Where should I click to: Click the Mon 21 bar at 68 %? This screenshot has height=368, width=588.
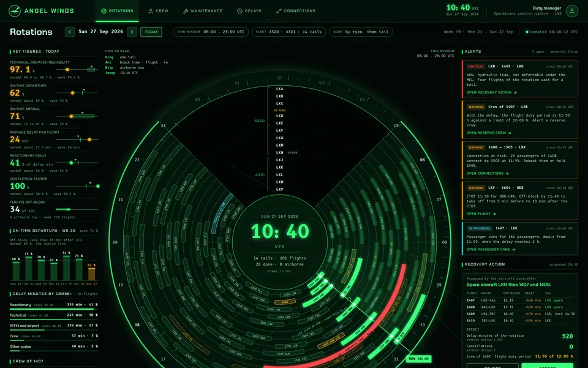(16, 270)
